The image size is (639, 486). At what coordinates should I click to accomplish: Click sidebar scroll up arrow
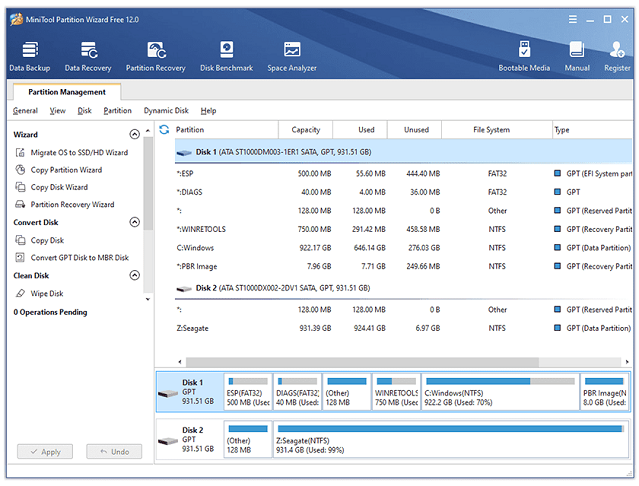click(x=148, y=131)
